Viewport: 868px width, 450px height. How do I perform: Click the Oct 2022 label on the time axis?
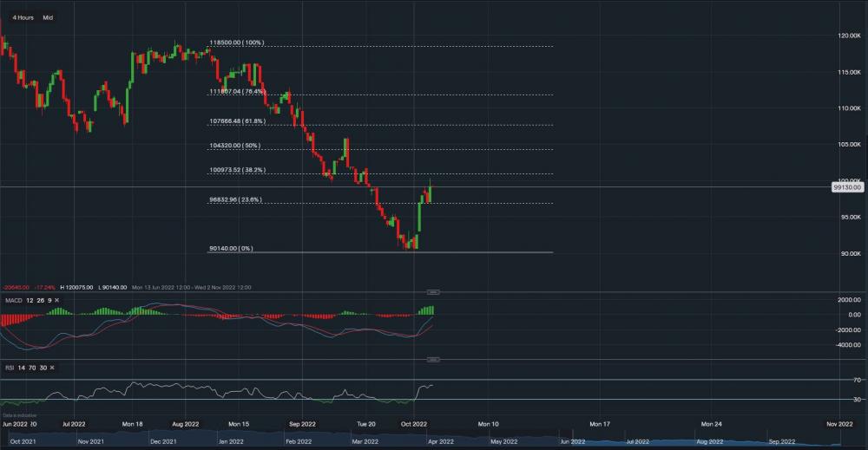tap(413, 424)
